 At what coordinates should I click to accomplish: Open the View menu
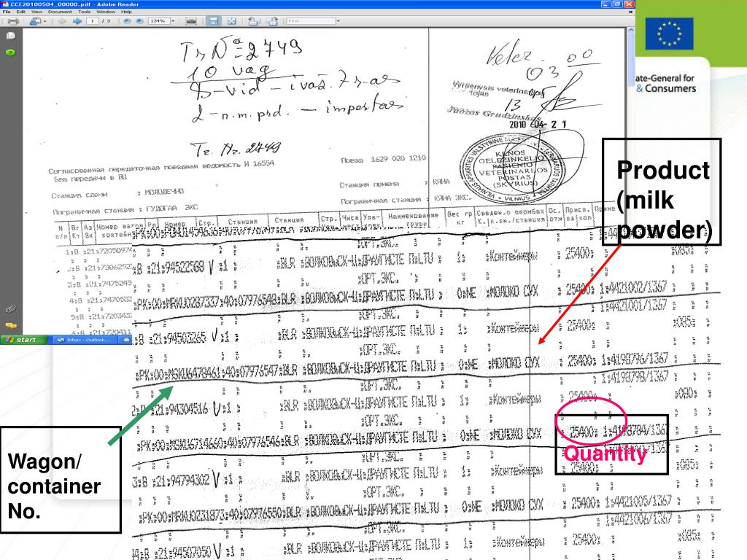click(x=36, y=12)
